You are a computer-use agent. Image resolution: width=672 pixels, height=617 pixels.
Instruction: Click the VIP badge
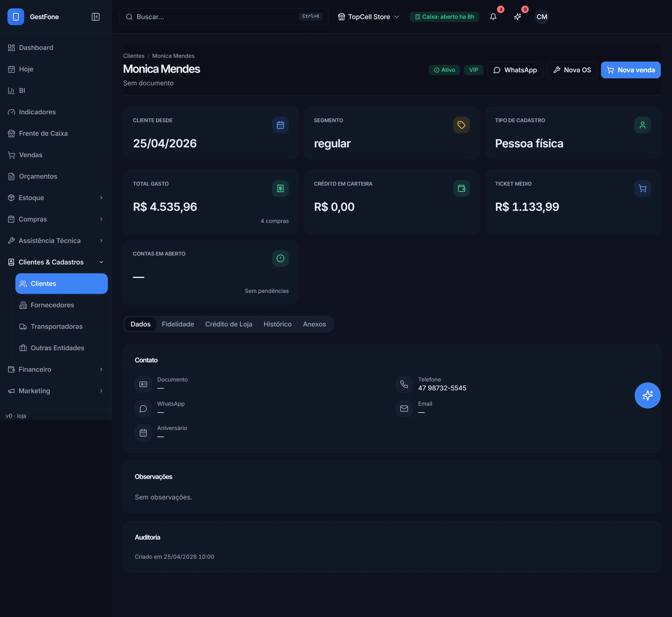tap(473, 70)
